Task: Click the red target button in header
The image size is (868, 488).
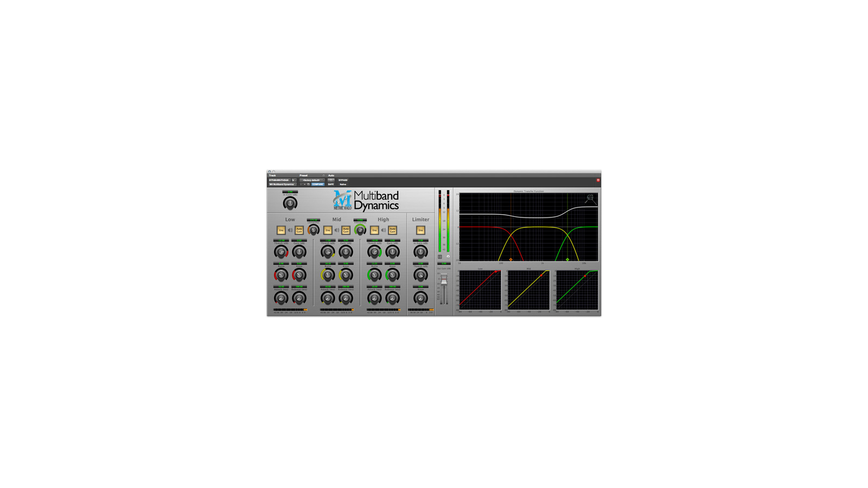Action: [598, 180]
